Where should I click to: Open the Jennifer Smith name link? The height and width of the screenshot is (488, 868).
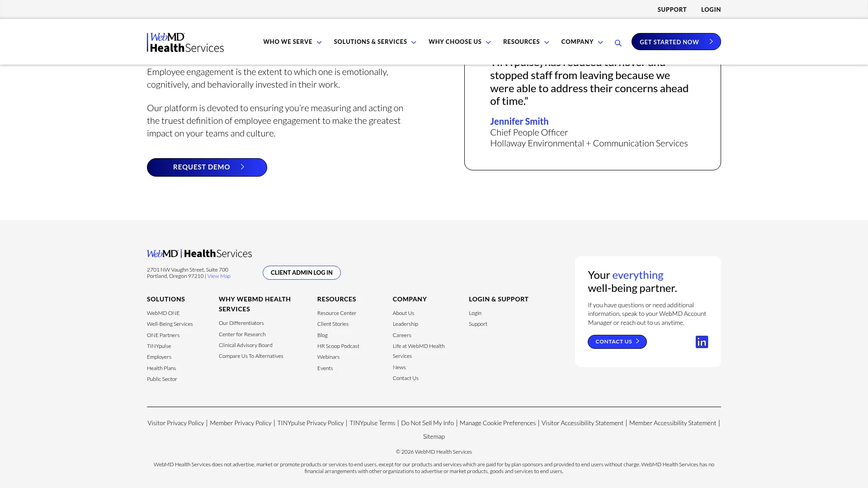[x=519, y=121]
